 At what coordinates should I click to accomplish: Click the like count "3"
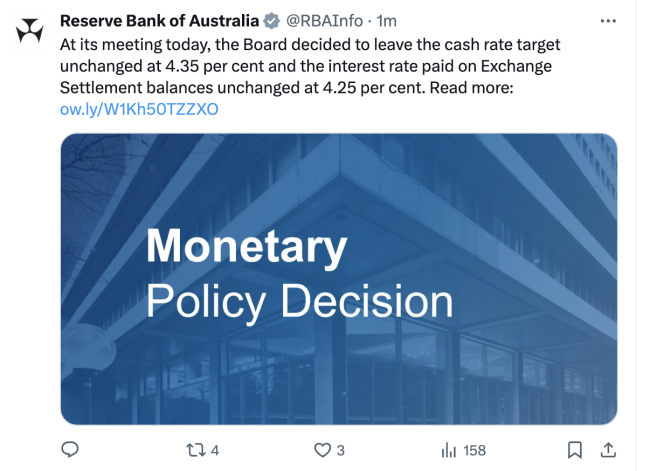tap(341, 451)
